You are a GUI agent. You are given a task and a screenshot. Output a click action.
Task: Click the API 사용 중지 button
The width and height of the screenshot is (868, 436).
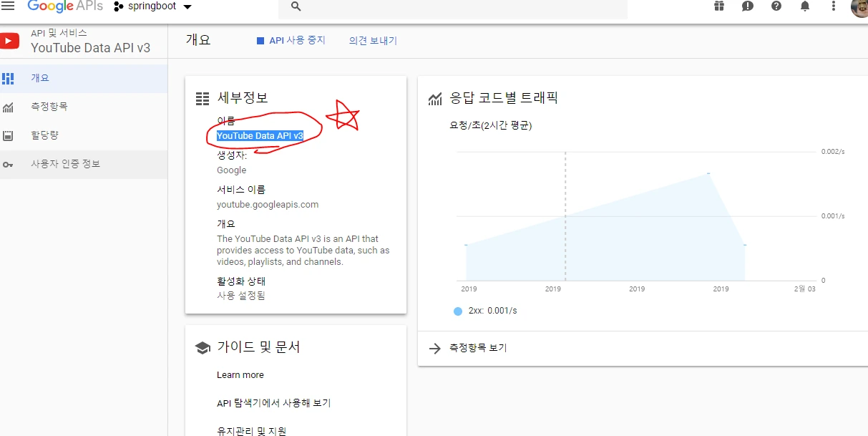291,41
